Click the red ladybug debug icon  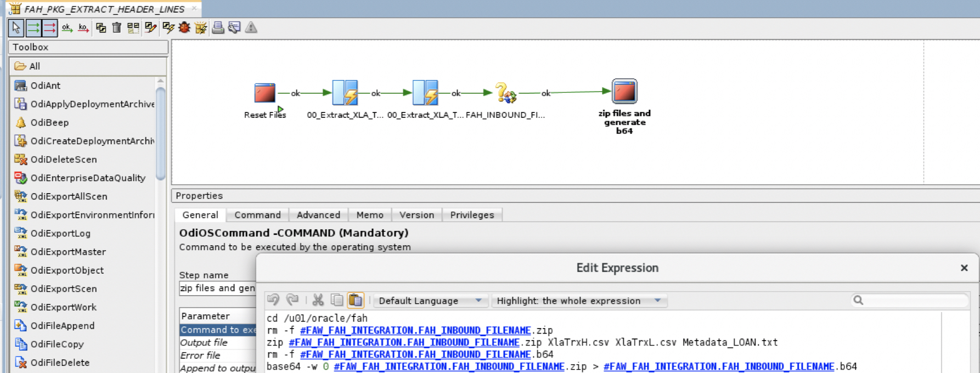coord(184,27)
